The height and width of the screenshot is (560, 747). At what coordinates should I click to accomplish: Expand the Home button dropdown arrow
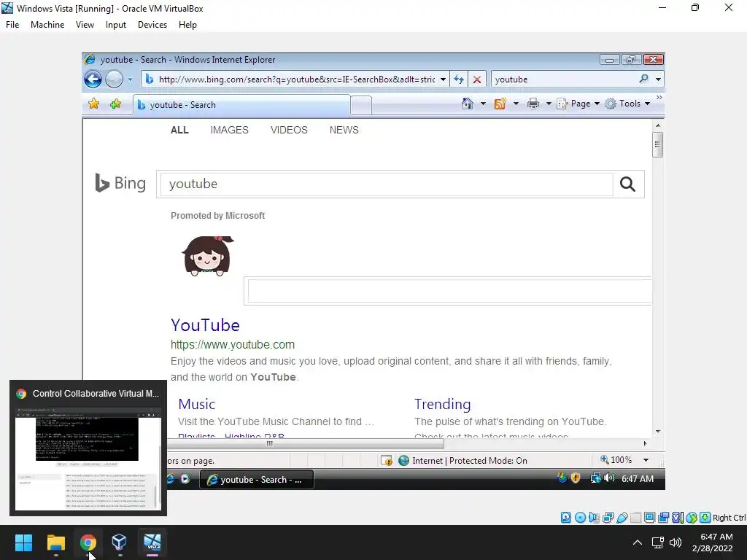point(483,104)
